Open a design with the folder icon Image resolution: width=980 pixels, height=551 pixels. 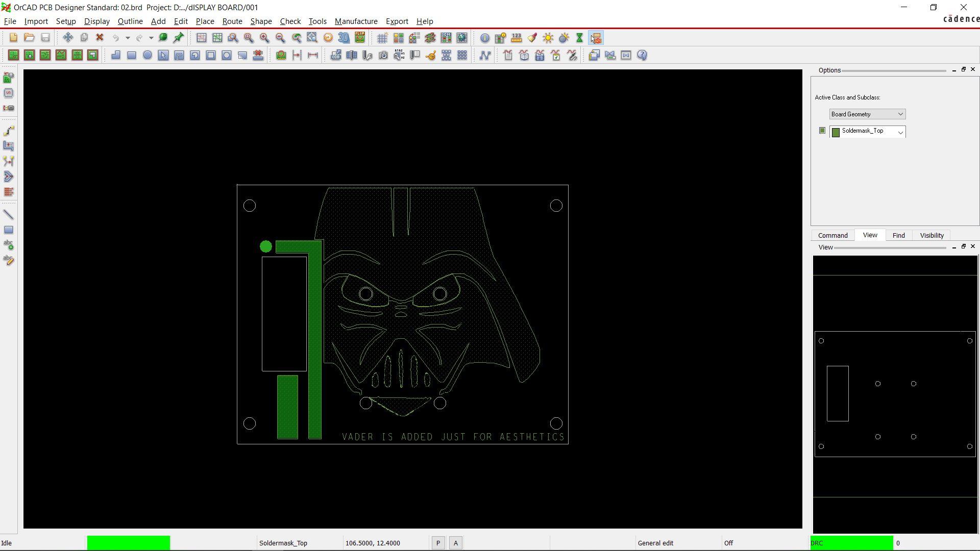pyautogui.click(x=29, y=38)
